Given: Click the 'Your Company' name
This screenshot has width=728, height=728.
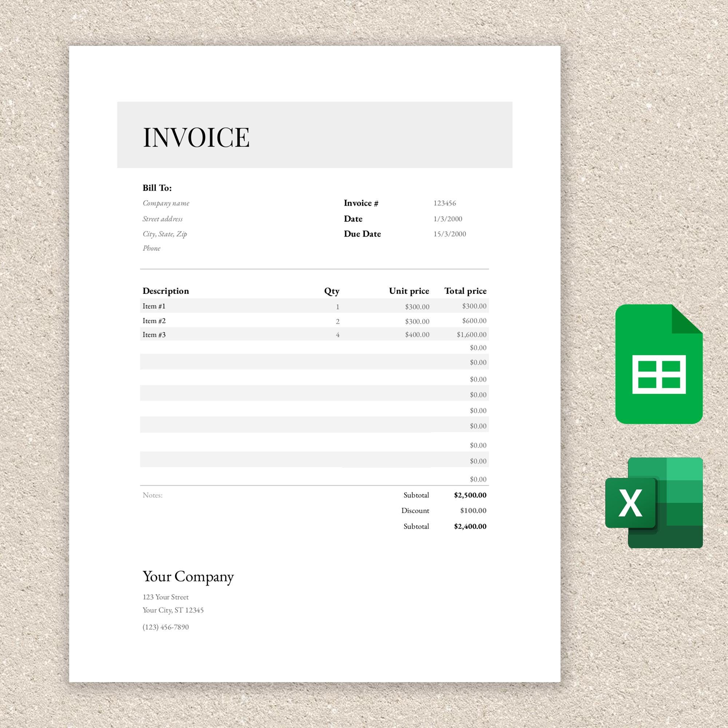Looking at the screenshot, I should coord(188,577).
